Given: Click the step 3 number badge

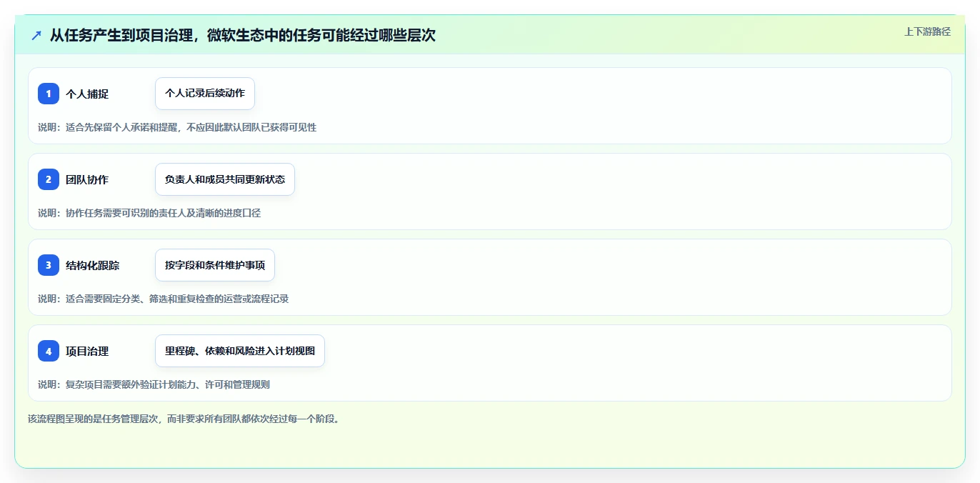Looking at the screenshot, I should pyautogui.click(x=49, y=265).
